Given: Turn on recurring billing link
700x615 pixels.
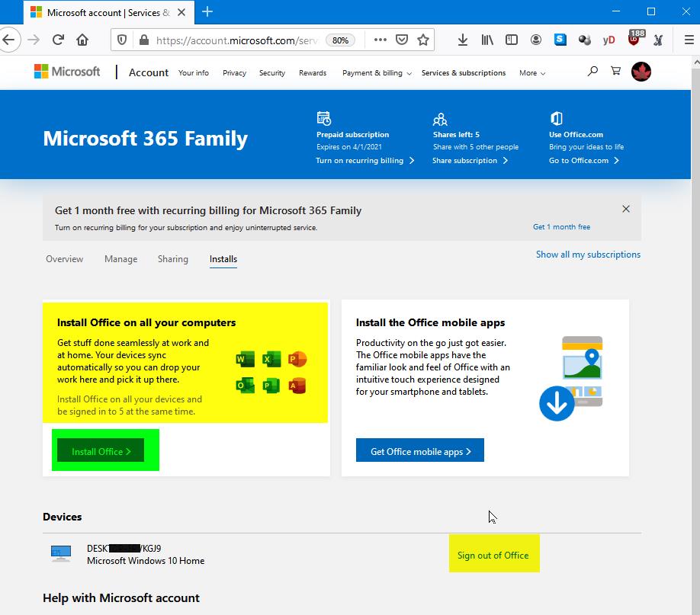Looking at the screenshot, I should pyautogui.click(x=364, y=160).
